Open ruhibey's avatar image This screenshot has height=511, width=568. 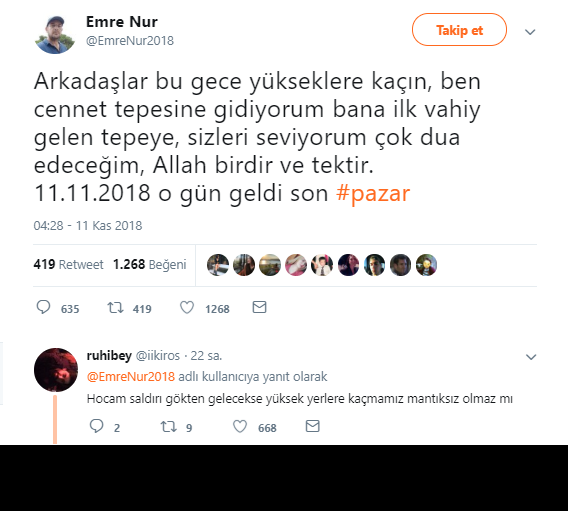click(x=56, y=370)
